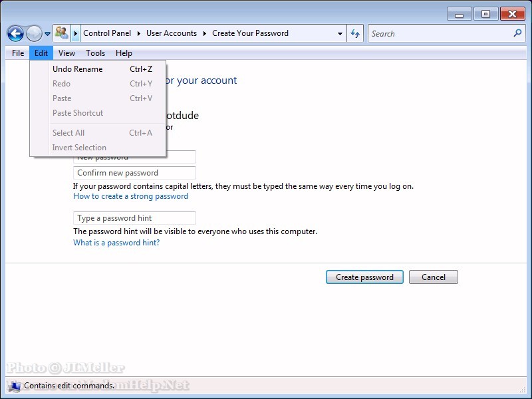Click the 'Type a password hint' field
Viewport: 532px width, 399px height.
pyautogui.click(x=134, y=218)
